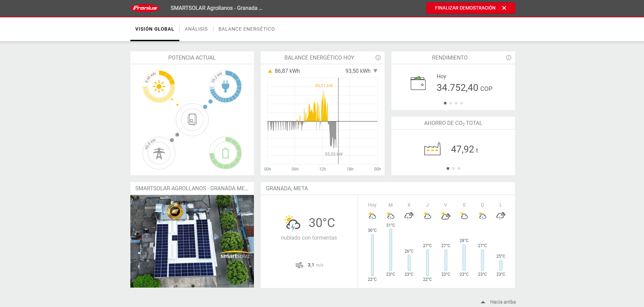Viewport: 644px width, 307px height.
Task: Open Balance Energético Hoy info icon
Action: tap(378, 58)
